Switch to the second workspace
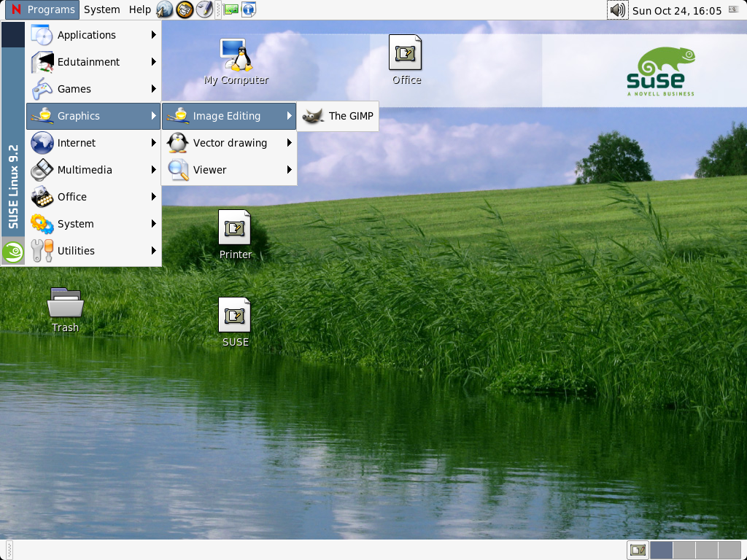The width and height of the screenshot is (747, 560). 684,550
